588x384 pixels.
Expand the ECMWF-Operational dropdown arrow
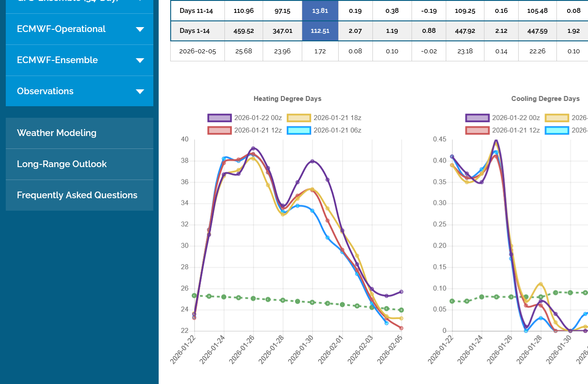140,29
